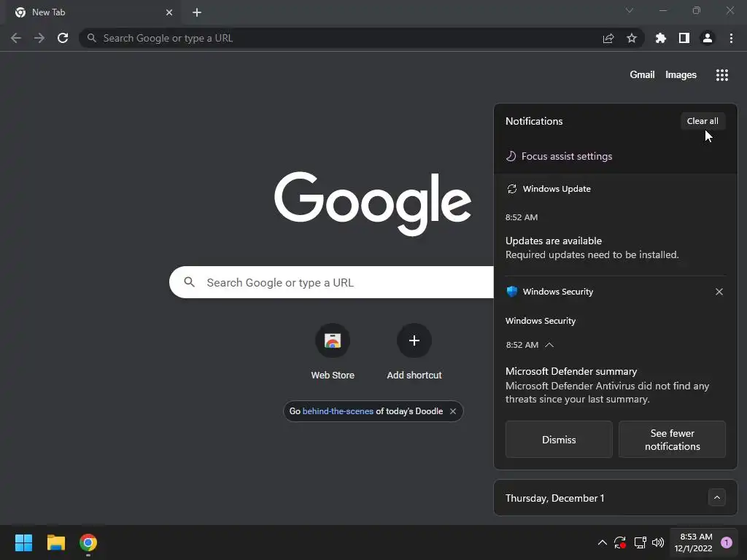Screen dimensions: 747x560
Task: Open the network tray icon
Action: point(640,542)
